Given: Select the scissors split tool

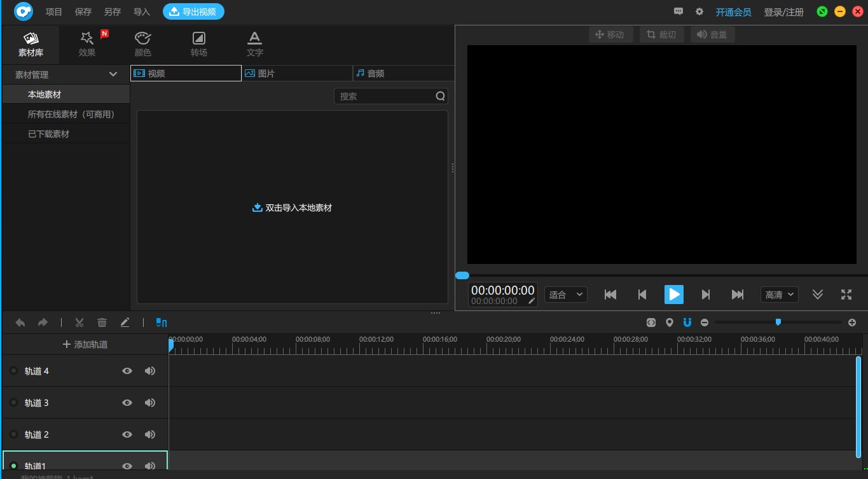Looking at the screenshot, I should point(79,323).
